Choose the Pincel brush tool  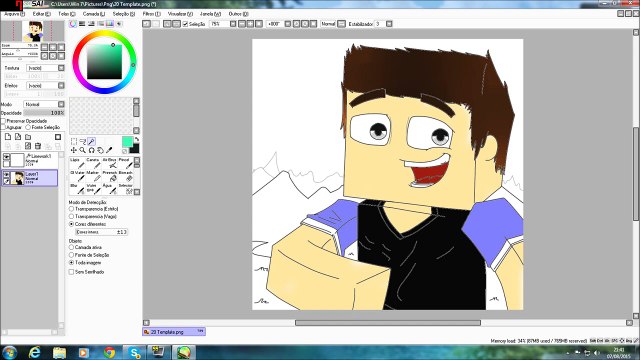pos(125,163)
